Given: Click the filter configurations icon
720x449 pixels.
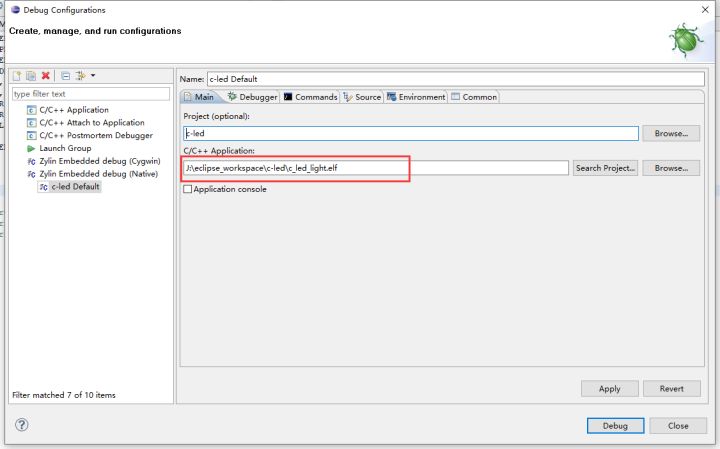Looking at the screenshot, I should point(80,76).
